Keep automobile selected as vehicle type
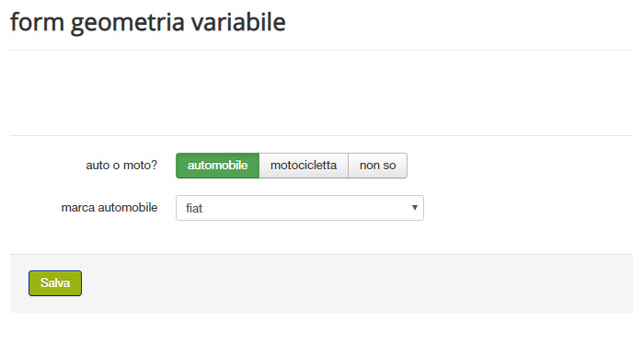 [x=217, y=166]
